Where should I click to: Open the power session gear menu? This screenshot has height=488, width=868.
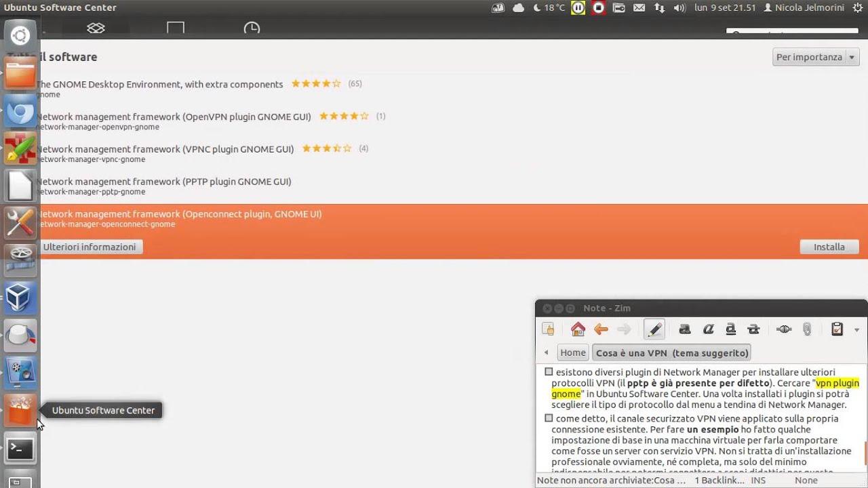[x=856, y=8]
